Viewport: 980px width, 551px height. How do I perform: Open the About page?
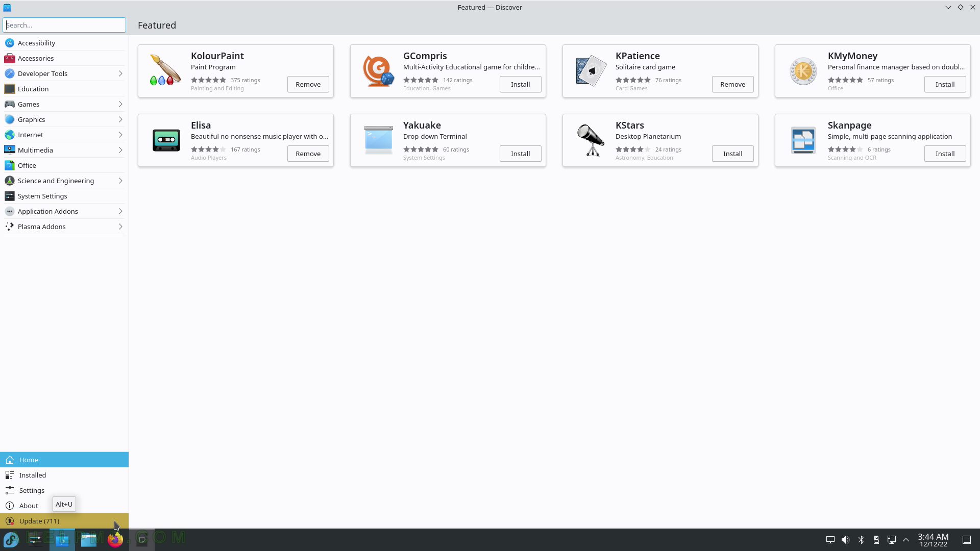(x=64, y=506)
